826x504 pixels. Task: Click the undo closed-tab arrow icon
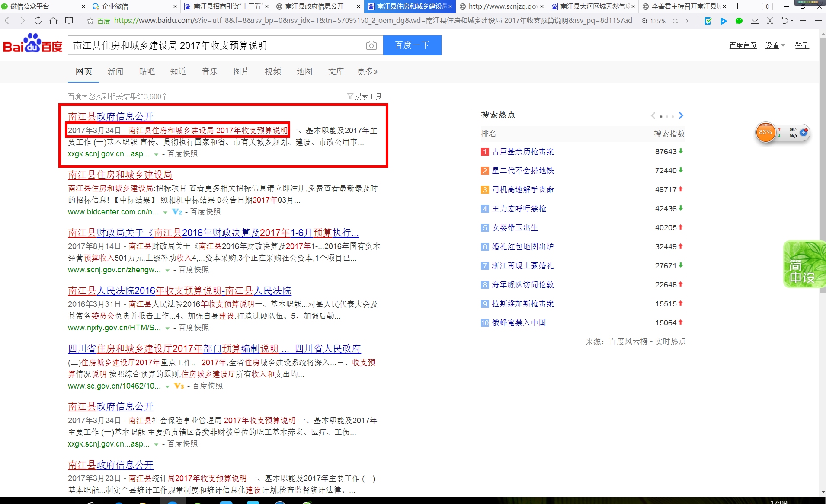pos(784,21)
